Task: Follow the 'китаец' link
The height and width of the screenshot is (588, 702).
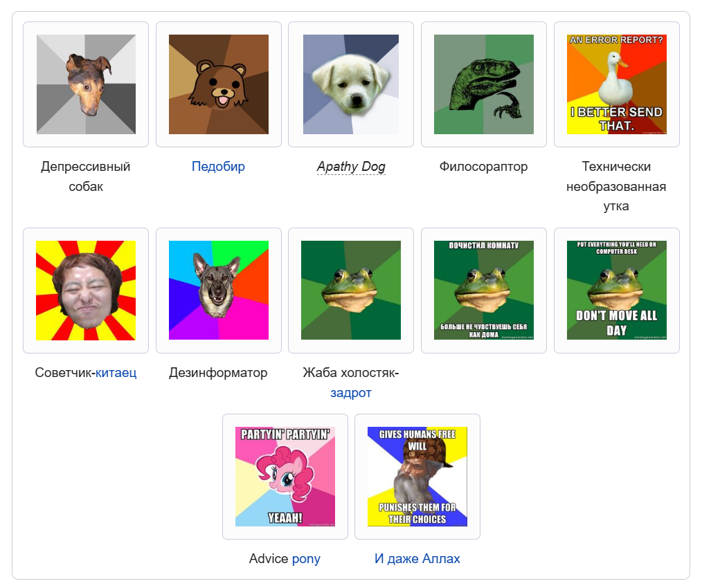Action: (x=116, y=373)
